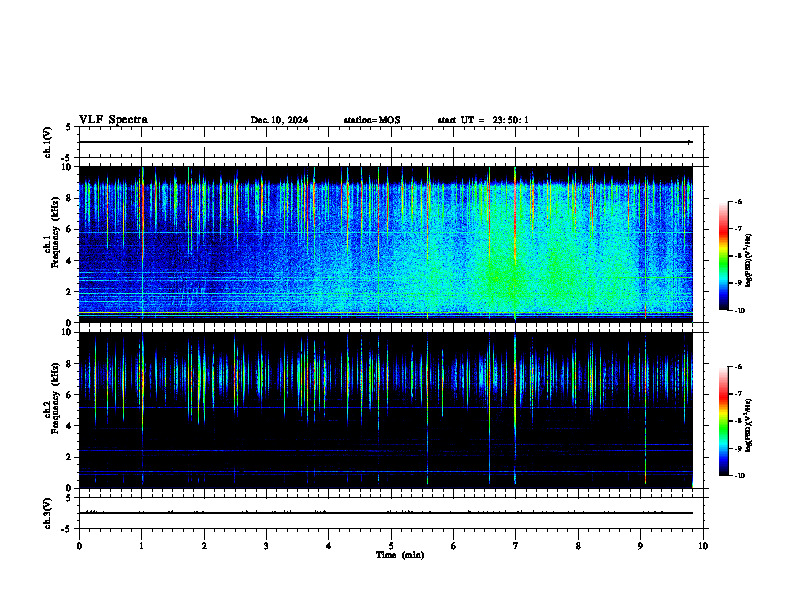The image size is (792, 612).
Task: Click time axis tick label "2"
Action: 204,546
